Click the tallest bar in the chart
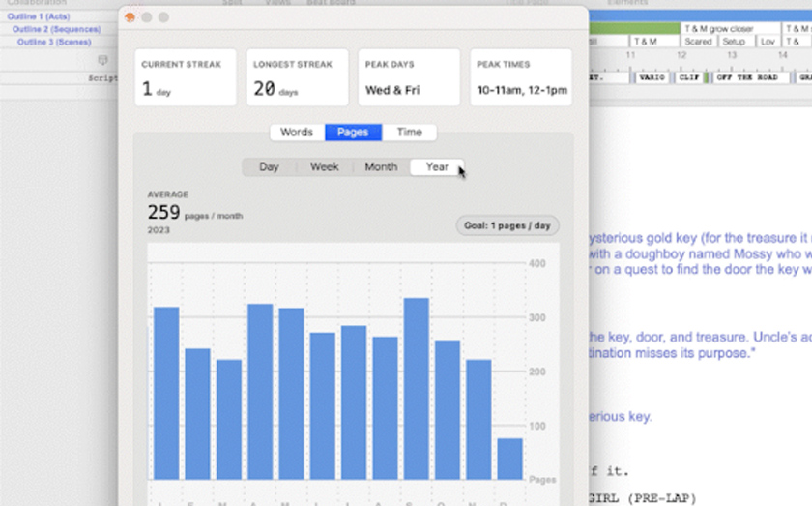The width and height of the screenshot is (812, 506). click(417, 388)
